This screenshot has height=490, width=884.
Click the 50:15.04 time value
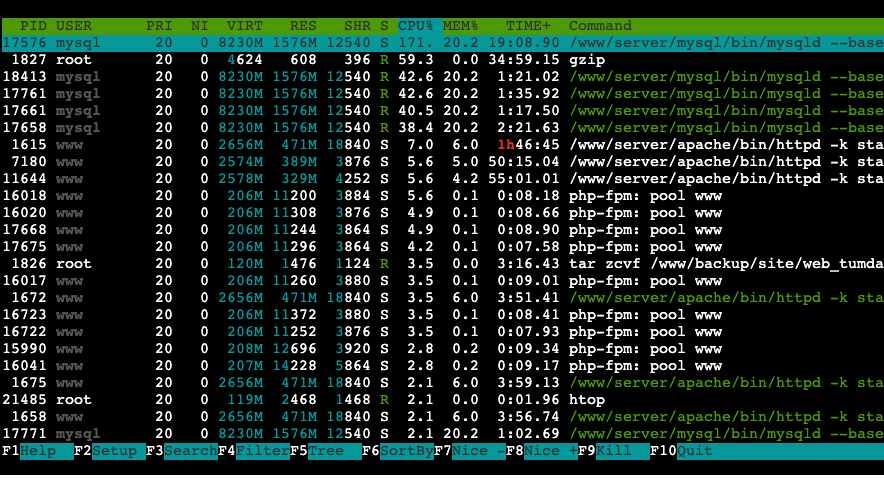(x=524, y=162)
